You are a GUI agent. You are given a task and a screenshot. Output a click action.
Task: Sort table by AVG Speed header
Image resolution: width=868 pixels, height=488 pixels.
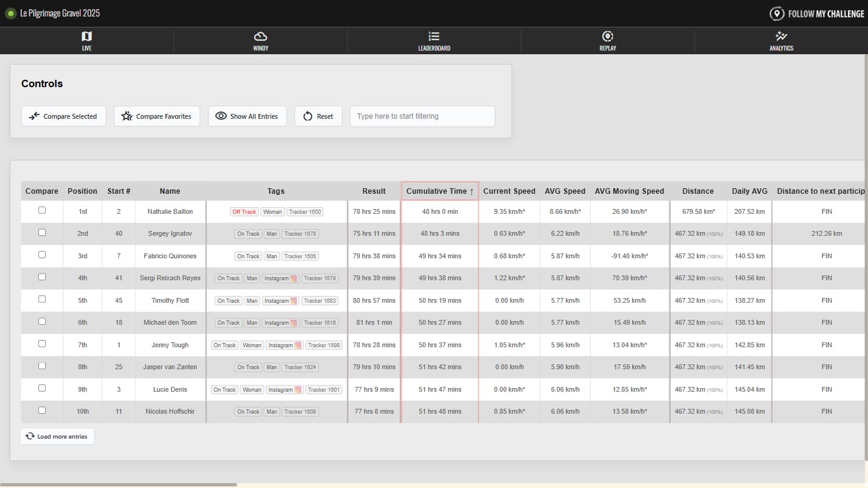(x=564, y=191)
